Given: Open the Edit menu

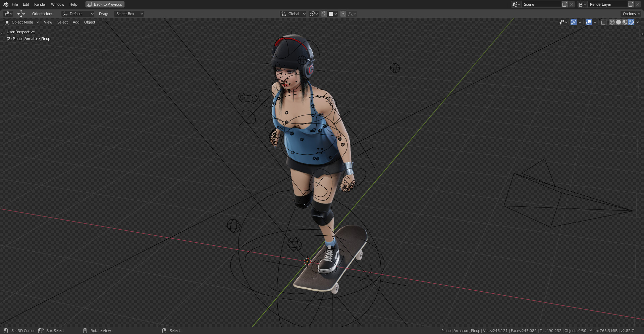Looking at the screenshot, I should [x=26, y=4].
